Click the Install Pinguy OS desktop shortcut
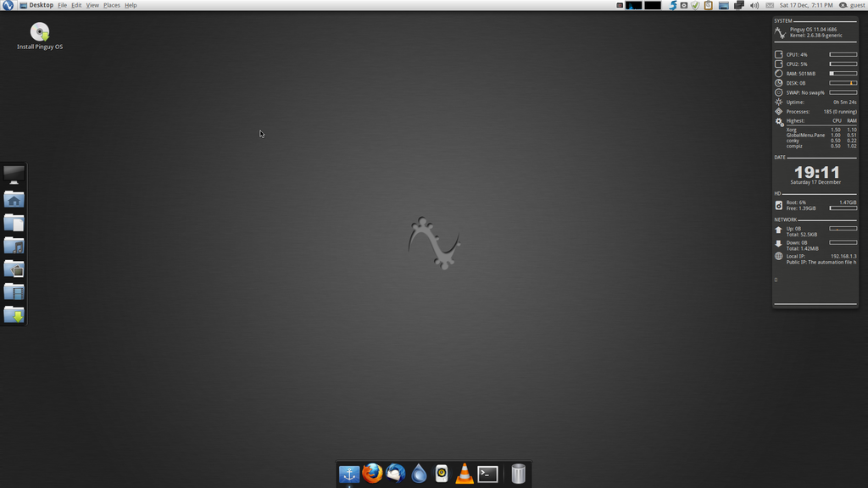 coord(40,36)
